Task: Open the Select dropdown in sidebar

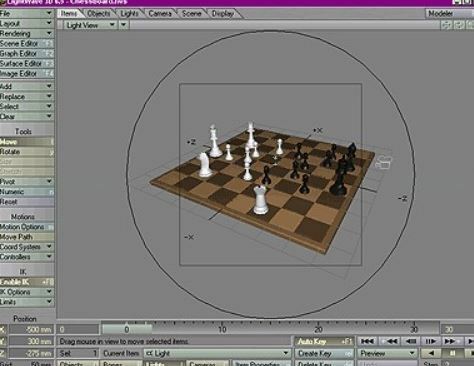Action: [27, 106]
